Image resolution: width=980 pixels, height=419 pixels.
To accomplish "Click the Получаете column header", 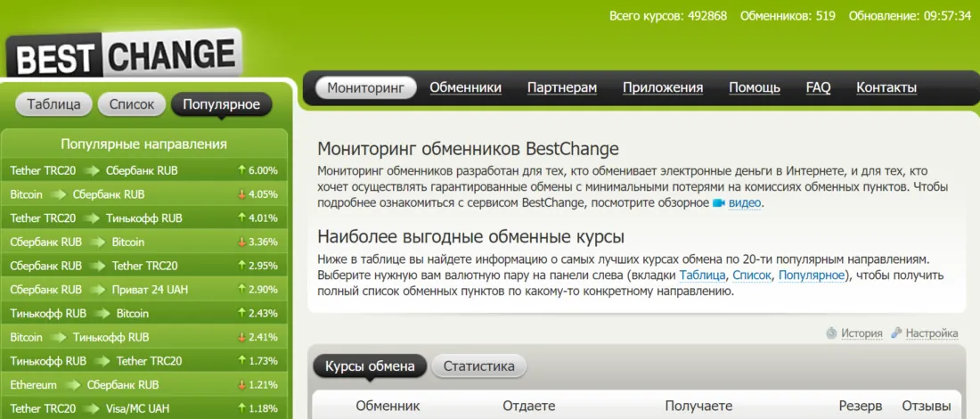I will 698,406.
